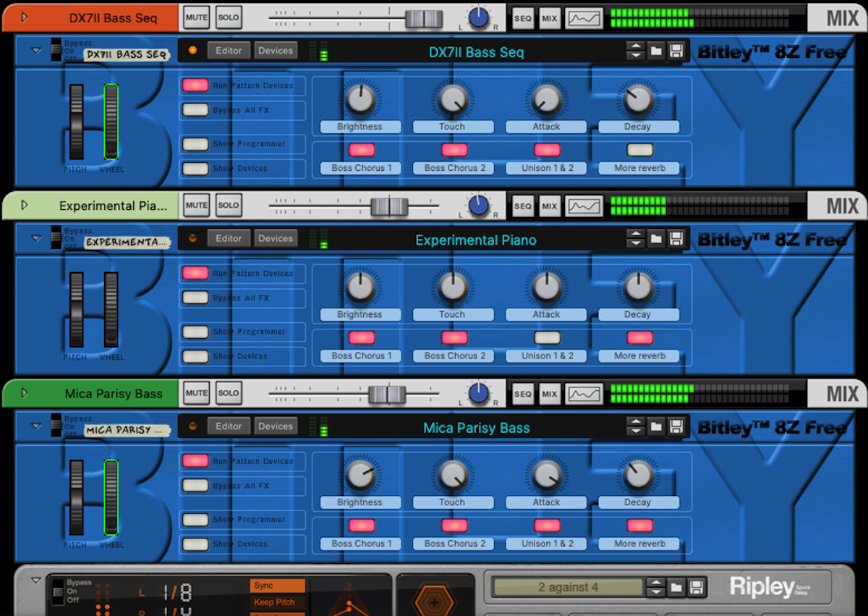Toggle Unison 1 & 2 on Experimental Piano
This screenshot has width=868, height=616.
(x=547, y=337)
